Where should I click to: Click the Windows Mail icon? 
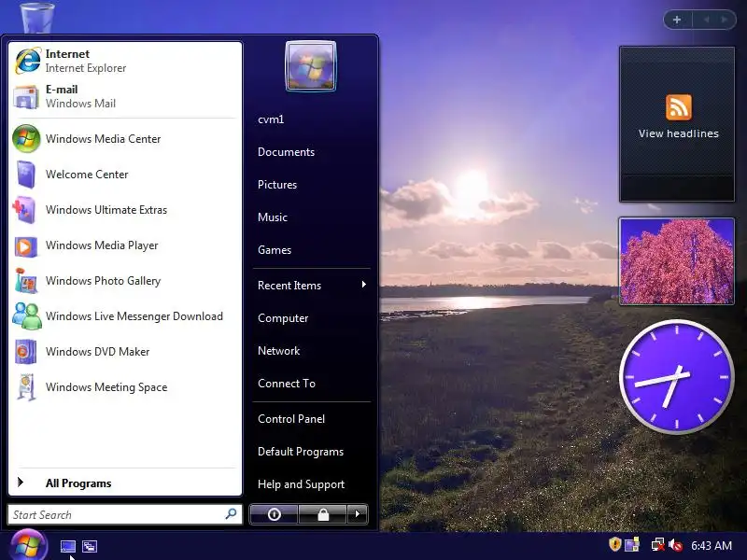tap(26, 97)
